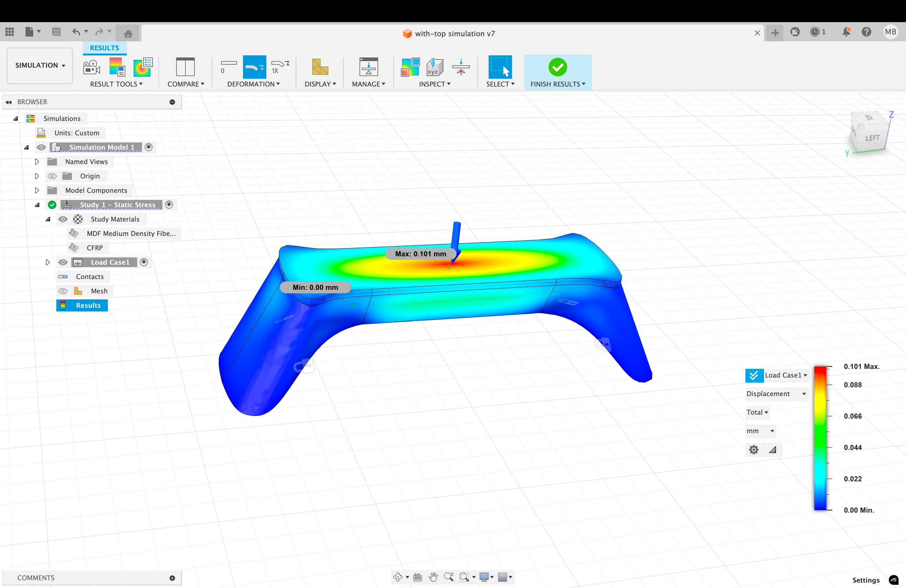This screenshot has width=906, height=588.
Task: Show the hidden Mesh using eye icon
Action: tap(63, 291)
